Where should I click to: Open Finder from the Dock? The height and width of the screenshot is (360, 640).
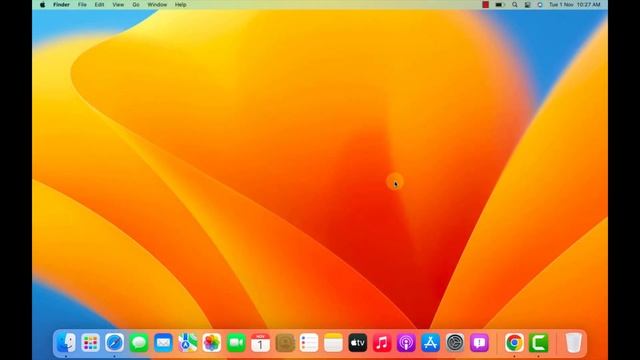point(66,342)
